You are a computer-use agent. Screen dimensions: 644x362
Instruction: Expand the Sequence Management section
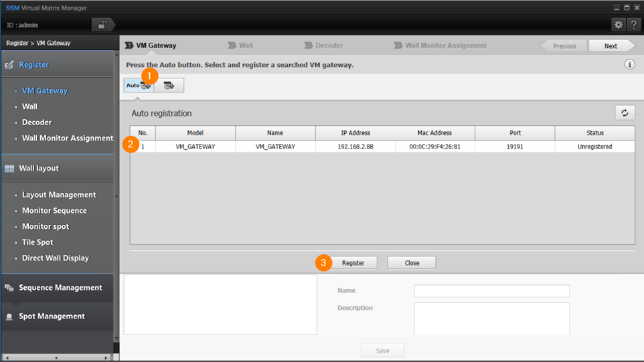tap(58, 288)
